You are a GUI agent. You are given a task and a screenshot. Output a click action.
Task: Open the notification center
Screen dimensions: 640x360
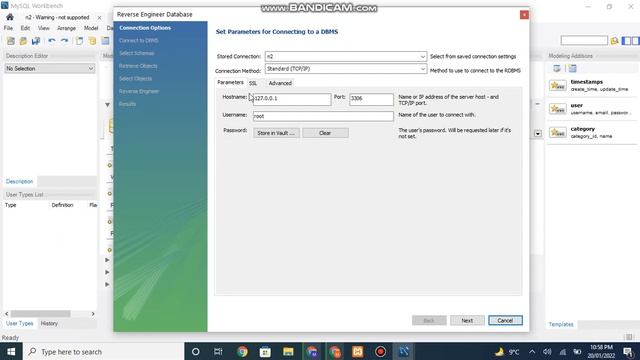point(629,352)
